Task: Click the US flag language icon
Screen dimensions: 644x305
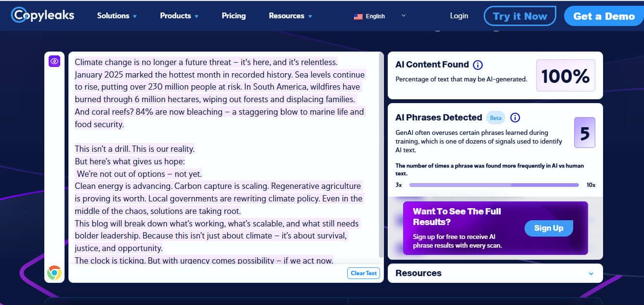Action: 358,16
